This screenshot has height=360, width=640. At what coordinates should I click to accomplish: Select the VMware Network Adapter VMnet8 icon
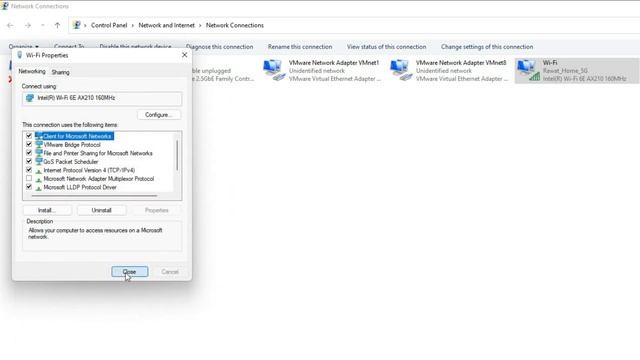(400, 70)
